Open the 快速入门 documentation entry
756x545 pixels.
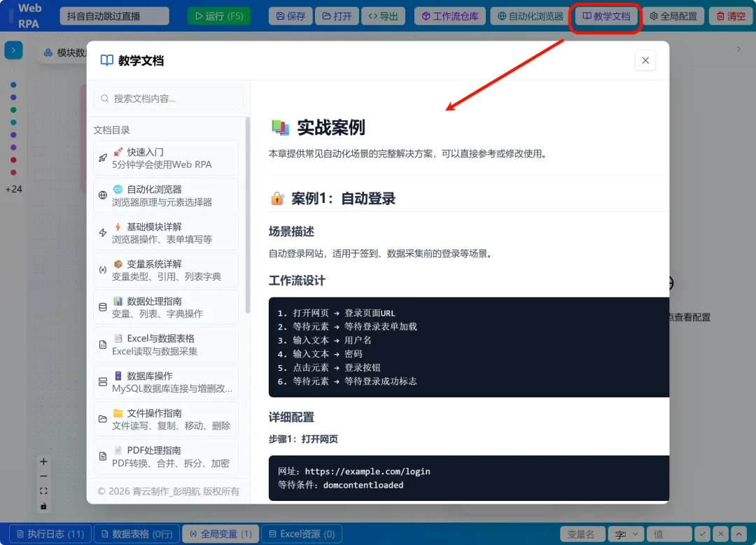166,158
